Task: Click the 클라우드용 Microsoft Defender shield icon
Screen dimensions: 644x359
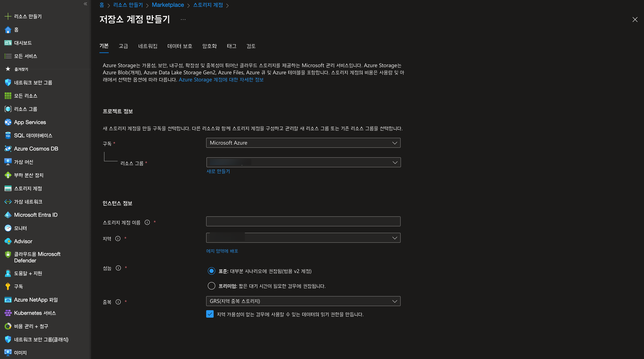Action: click(x=8, y=254)
